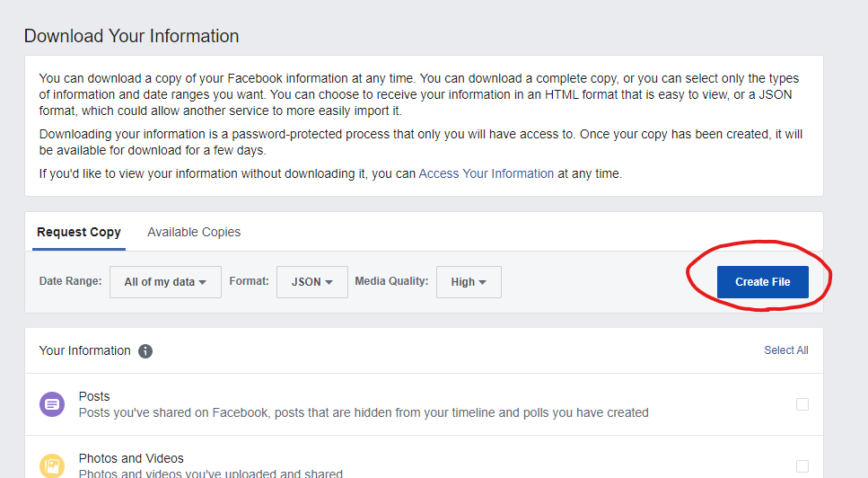Click the Date Range label
868x478 pixels.
click(x=70, y=281)
